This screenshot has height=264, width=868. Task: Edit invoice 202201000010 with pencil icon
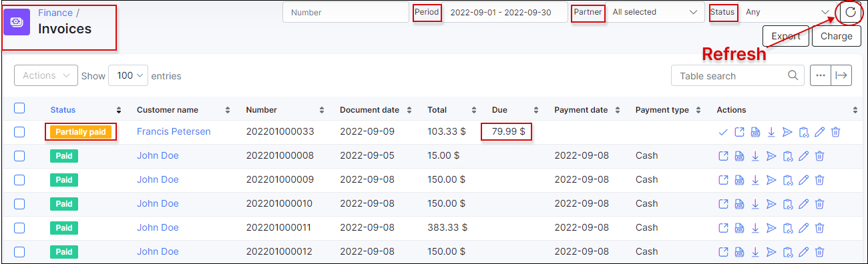[x=804, y=204]
